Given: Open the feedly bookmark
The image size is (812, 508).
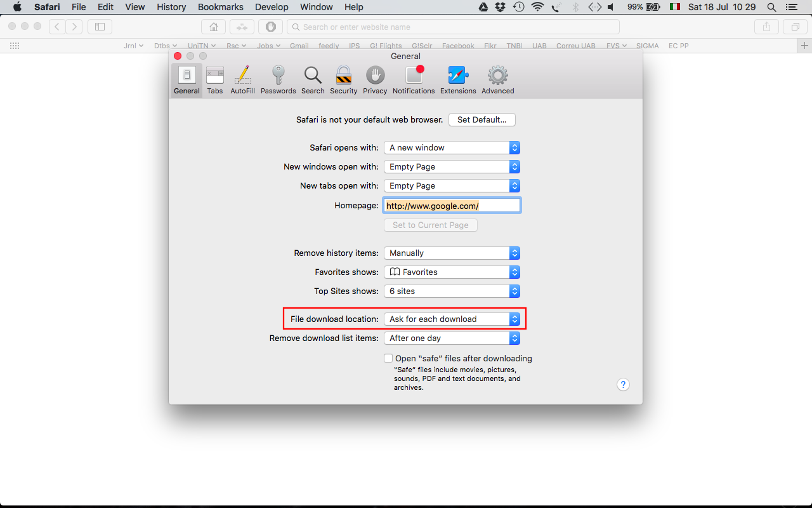Looking at the screenshot, I should point(329,46).
